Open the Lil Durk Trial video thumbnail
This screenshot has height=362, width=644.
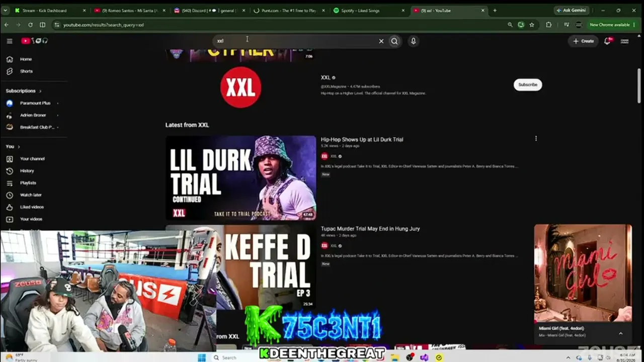pyautogui.click(x=240, y=178)
